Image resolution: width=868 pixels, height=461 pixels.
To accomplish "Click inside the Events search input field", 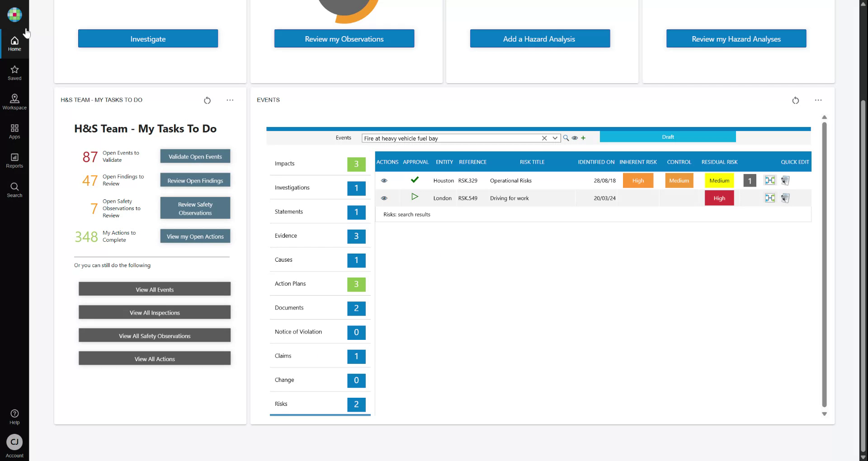I will [452, 138].
